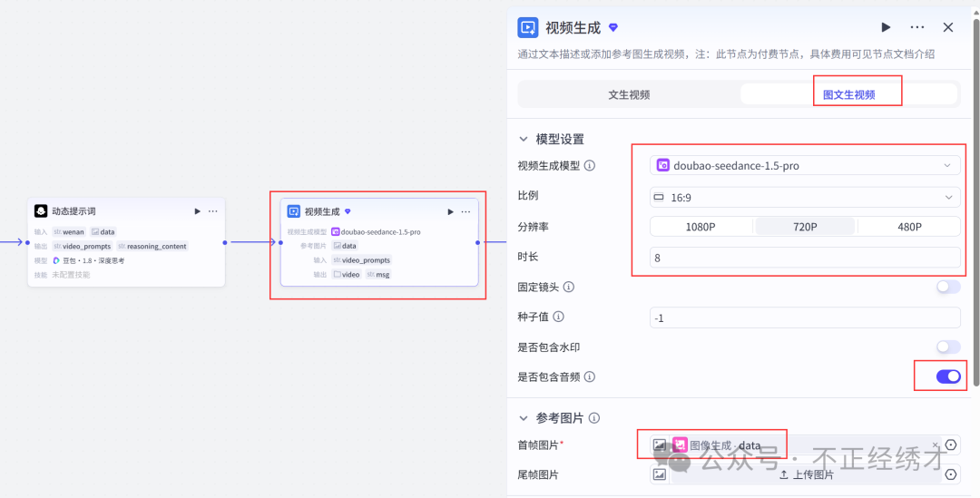Click the output port of 视频生成 node
980x498 pixels.
tap(477, 242)
